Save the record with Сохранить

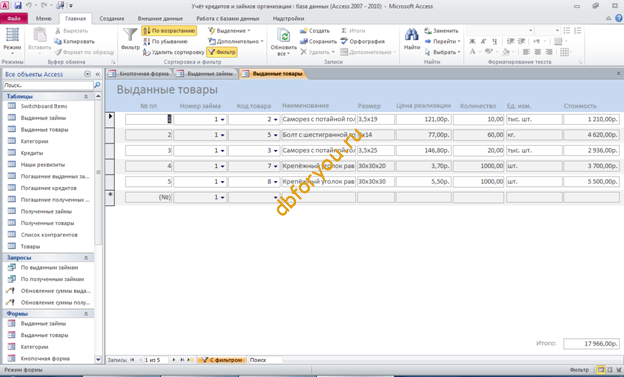tap(318, 41)
